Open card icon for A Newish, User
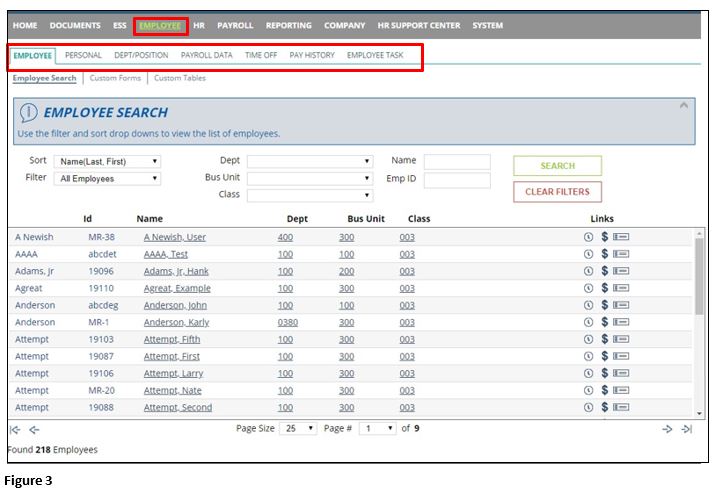 (621, 237)
